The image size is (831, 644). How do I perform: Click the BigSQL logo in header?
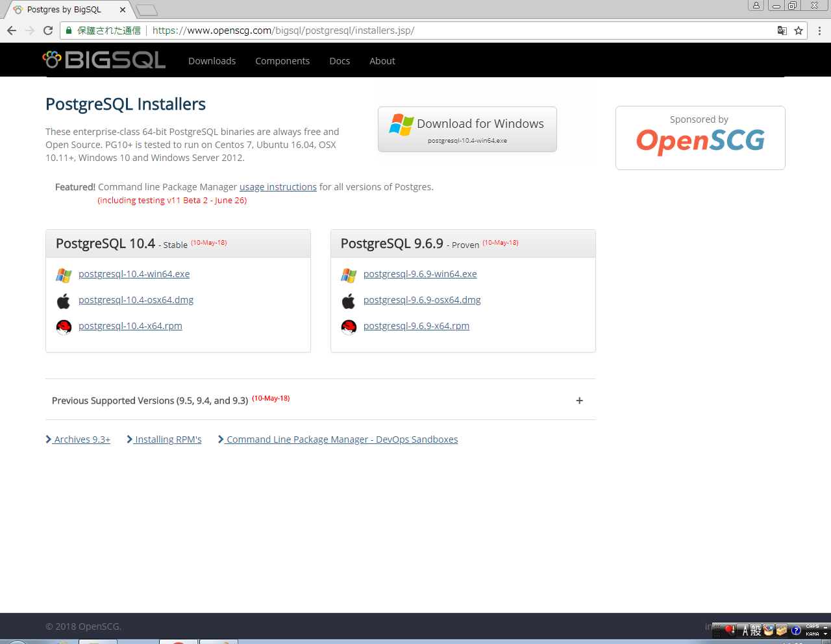[x=104, y=60]
